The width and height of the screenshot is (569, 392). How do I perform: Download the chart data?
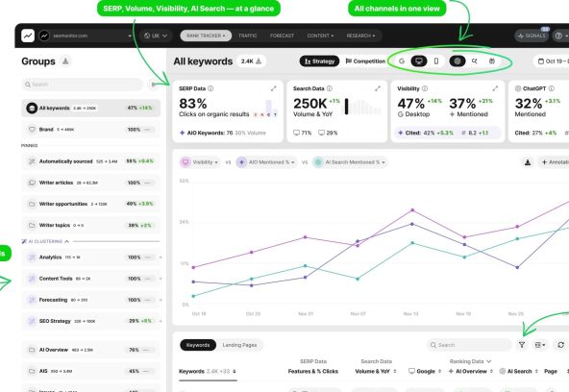point(528,162)
